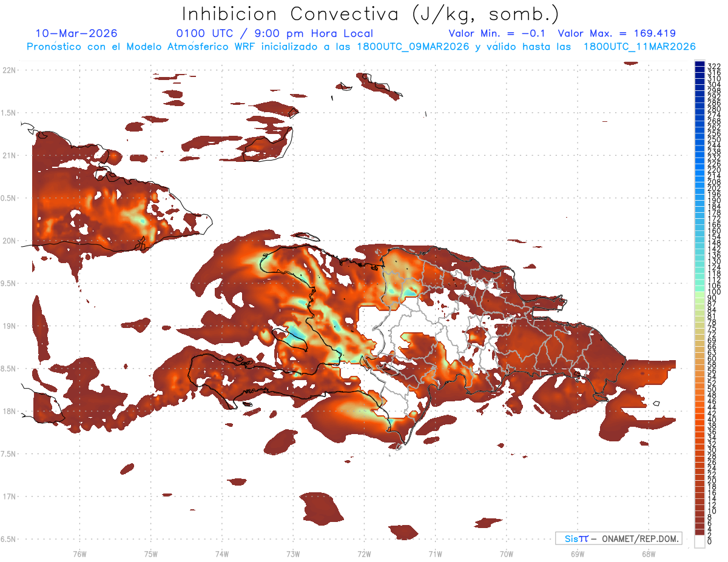Click the title 'Inhibicion Convectiva (J/kg, somb.)'

pos(371,14)
